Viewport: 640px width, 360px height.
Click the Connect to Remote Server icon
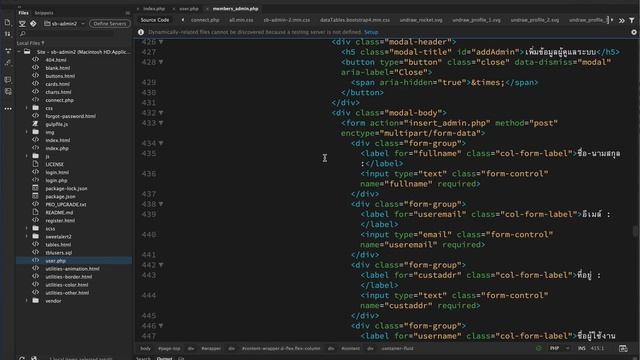[x=22, y=24]
